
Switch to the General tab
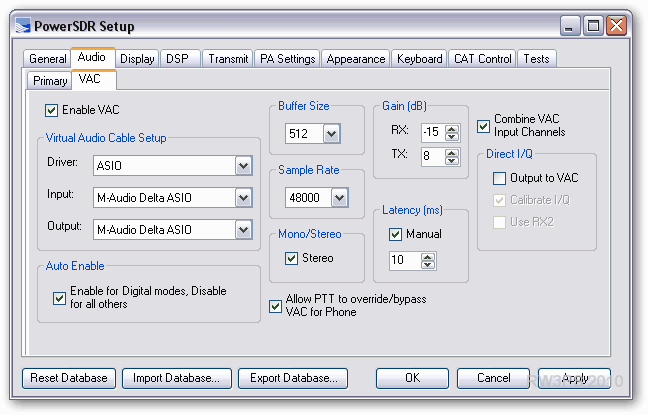click(47, 59)
